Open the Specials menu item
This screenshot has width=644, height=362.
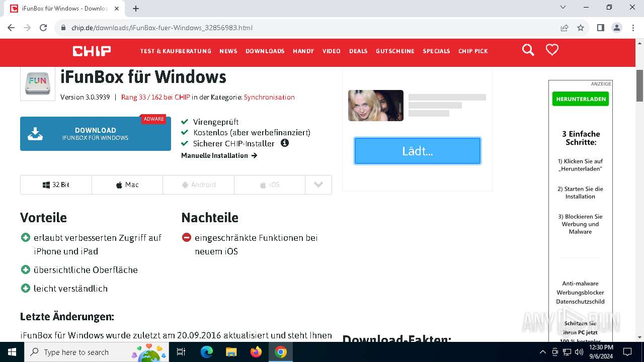(436, 51)
